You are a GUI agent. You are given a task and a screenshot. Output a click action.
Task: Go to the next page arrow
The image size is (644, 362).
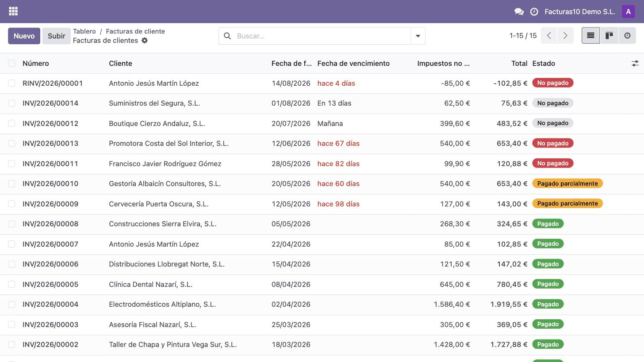[565, 36]
